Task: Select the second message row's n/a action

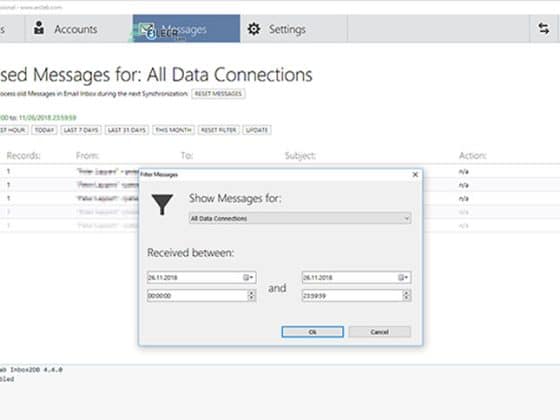Action: tap(464, 185)
